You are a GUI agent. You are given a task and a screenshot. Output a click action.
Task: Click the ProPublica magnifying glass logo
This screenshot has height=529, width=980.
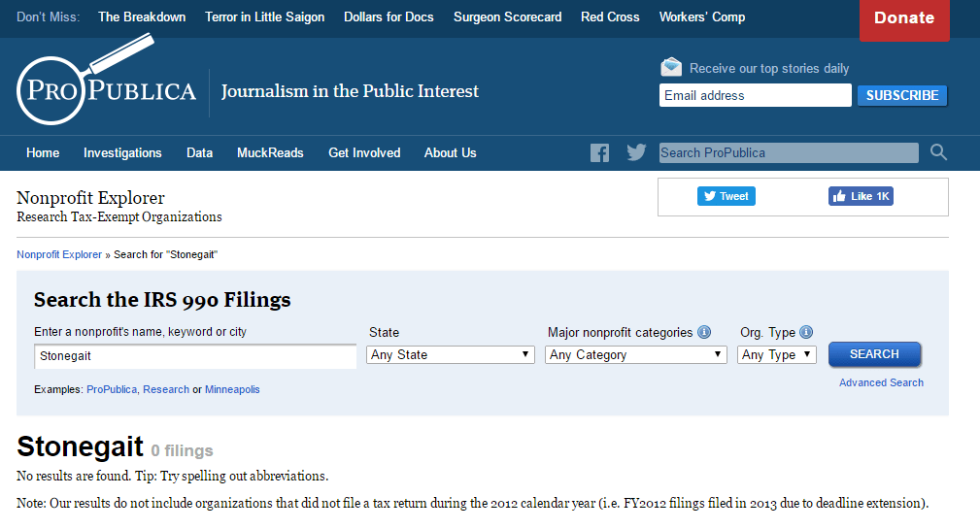point(106,80)
